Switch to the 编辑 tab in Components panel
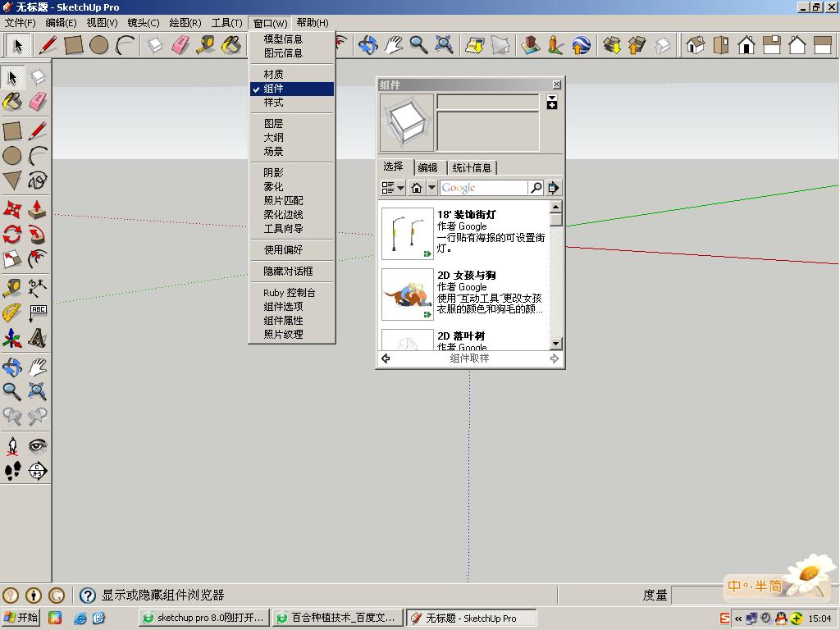 tap(427, 167)
